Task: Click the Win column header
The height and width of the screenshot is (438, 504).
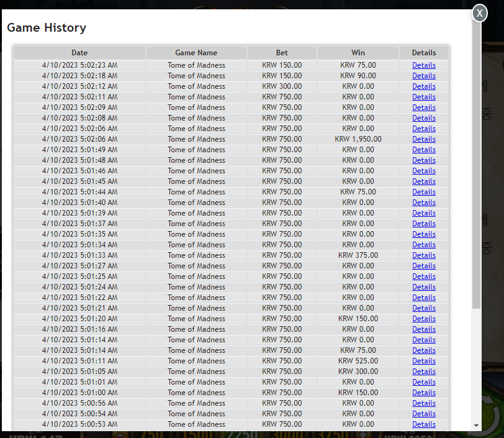Action: coord(358,53)
